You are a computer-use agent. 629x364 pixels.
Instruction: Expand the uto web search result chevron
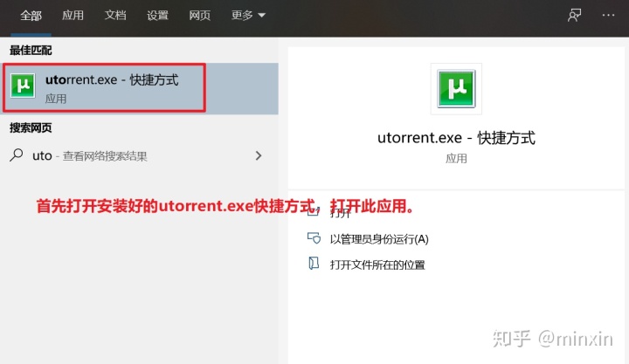(x=259, y=155)
